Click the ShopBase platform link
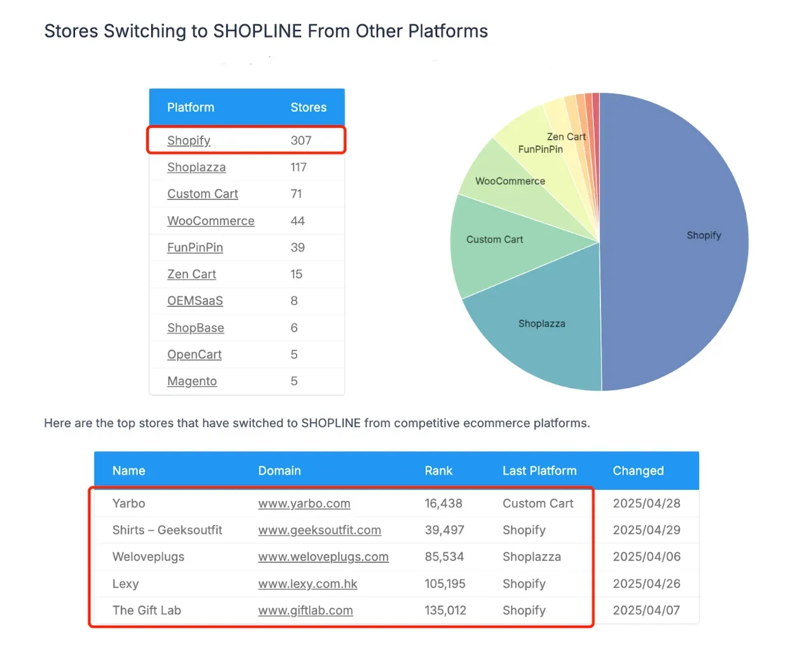Viewport: 812px width, 657px height. click(195, 328)
